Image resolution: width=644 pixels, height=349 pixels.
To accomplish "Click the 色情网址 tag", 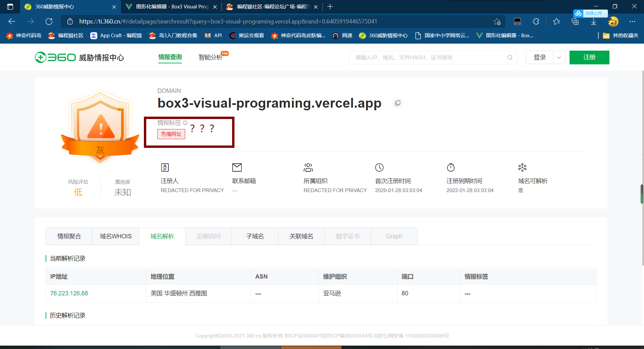I will [x=171, y=134].
